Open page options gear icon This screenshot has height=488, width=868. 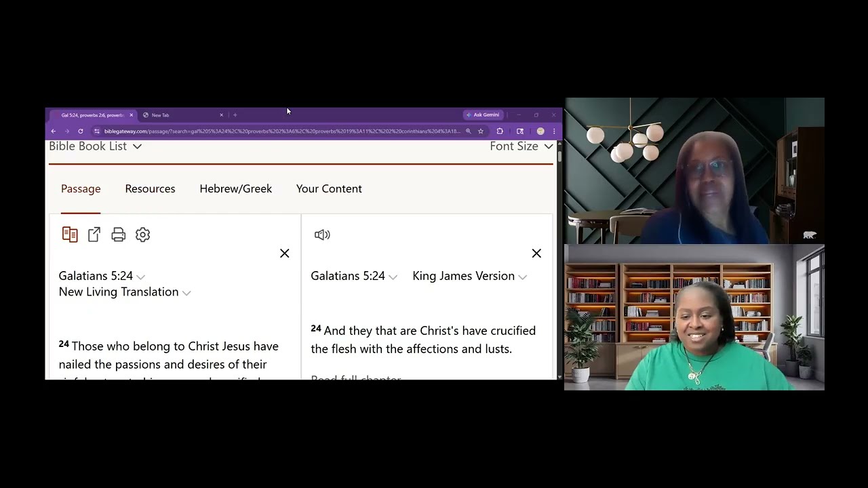point(142,235)
